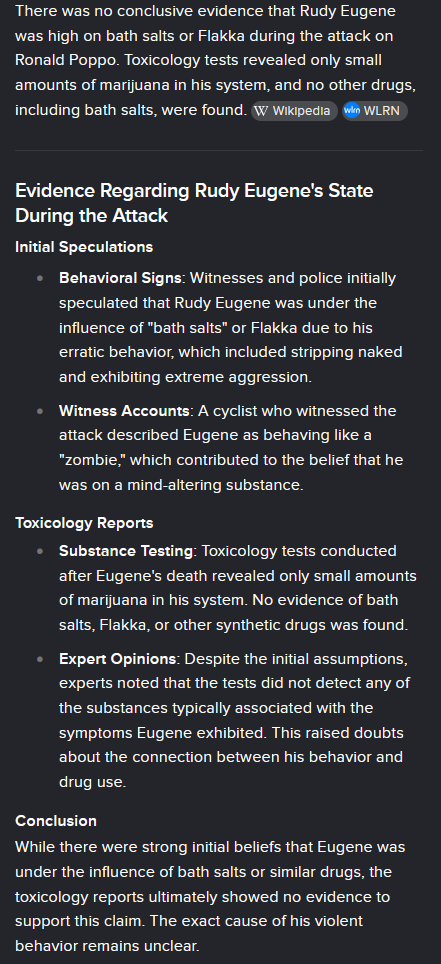The image size is (441, 964).
Task: Click the Wikipedia W logo icon
Action: (x=261, y=111)
